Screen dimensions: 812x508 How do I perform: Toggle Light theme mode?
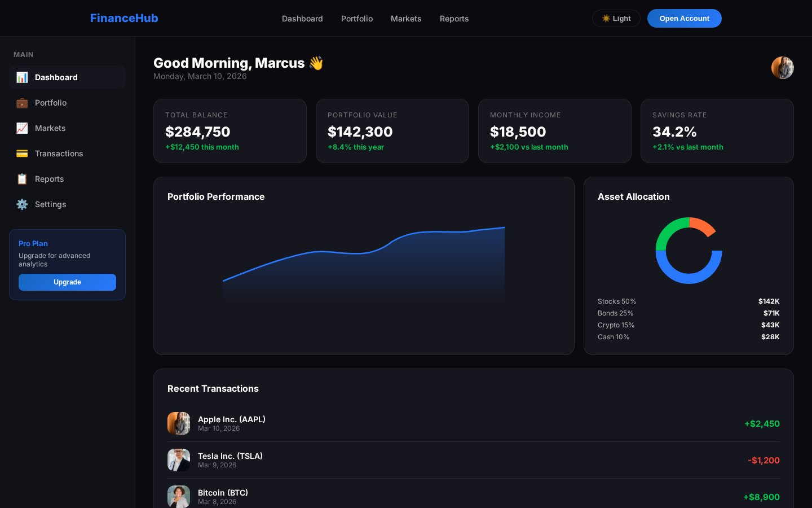616,18
